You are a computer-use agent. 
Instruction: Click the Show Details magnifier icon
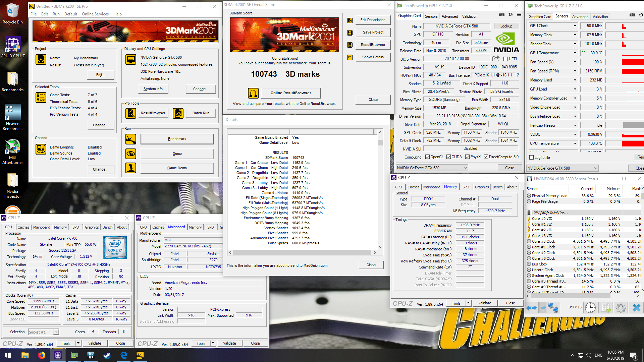pyautogui.click(x=350, y=57)
